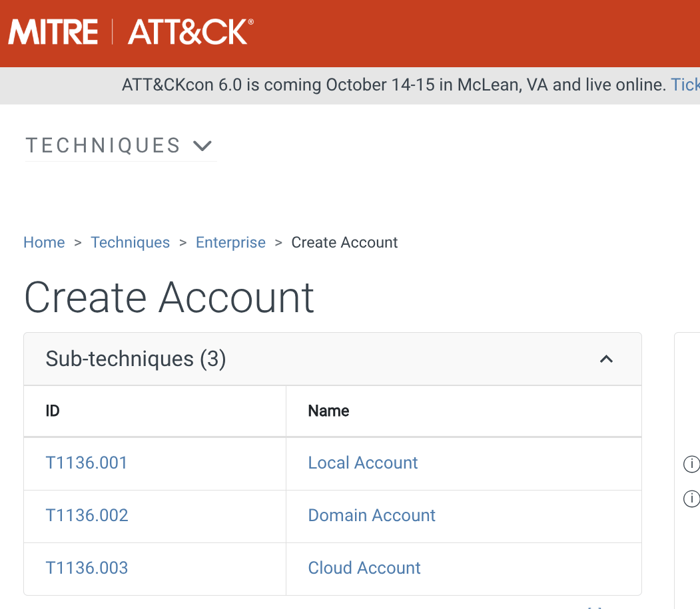Collapse the Sub-techniques (3) panel chevron
Screen dimensions: 700x609
[606, 359]
